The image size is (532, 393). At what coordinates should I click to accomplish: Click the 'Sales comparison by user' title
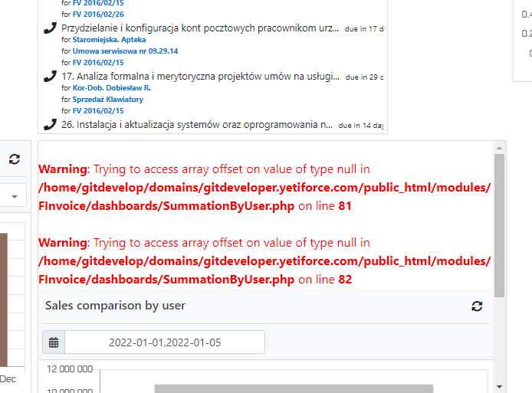115,306
